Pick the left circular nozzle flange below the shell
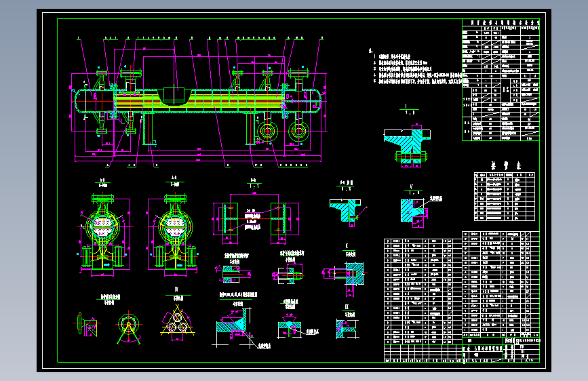Image resolution: width=588 pixels, height=381 pixels. pyautogui.click(x=267, y=132)
